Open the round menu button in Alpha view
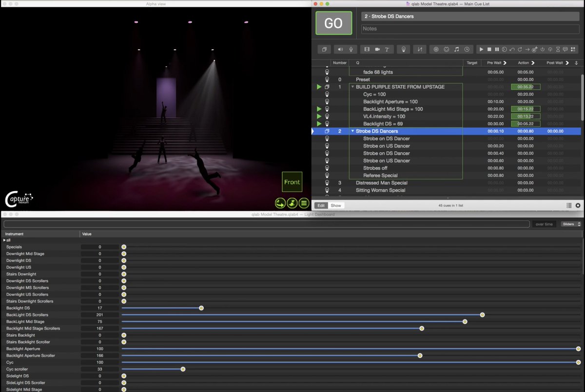Viewport: 585px width, 392px height. pos(304,203)
